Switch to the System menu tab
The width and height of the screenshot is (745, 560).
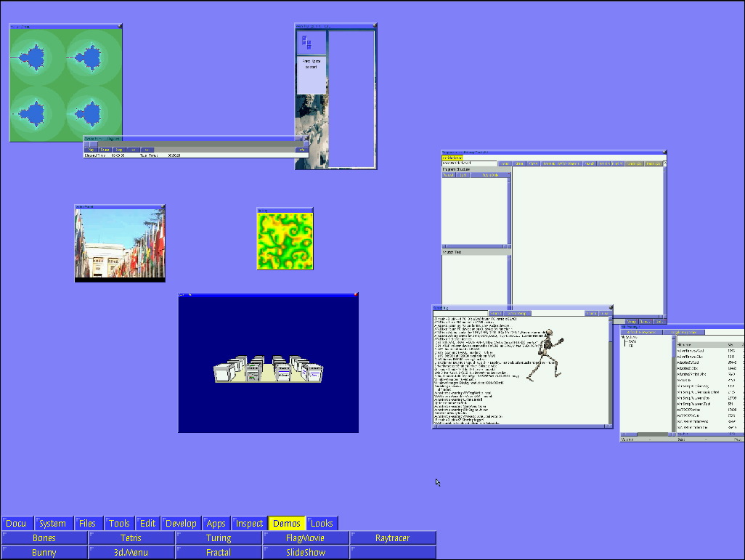[x=53, y=524]
